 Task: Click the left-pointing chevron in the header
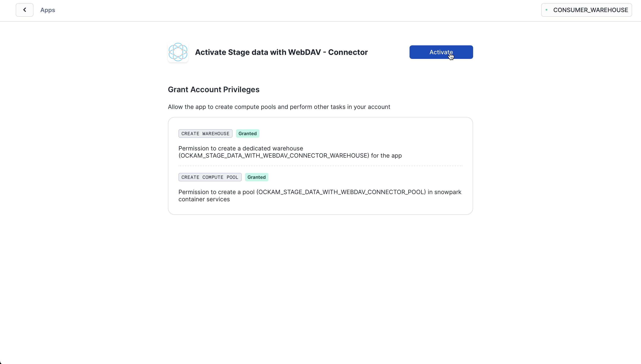pos(24,10)
